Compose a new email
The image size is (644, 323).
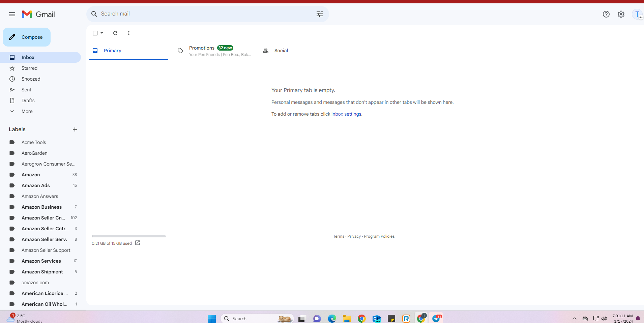click(x=27, y=37)
